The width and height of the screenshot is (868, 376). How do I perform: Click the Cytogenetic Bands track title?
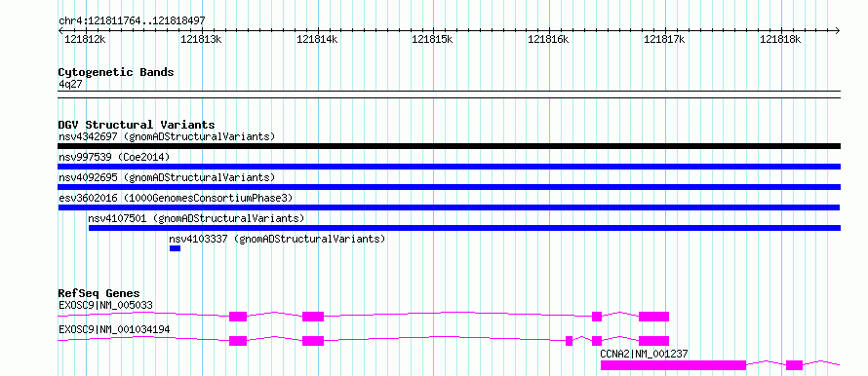(116, 72)
